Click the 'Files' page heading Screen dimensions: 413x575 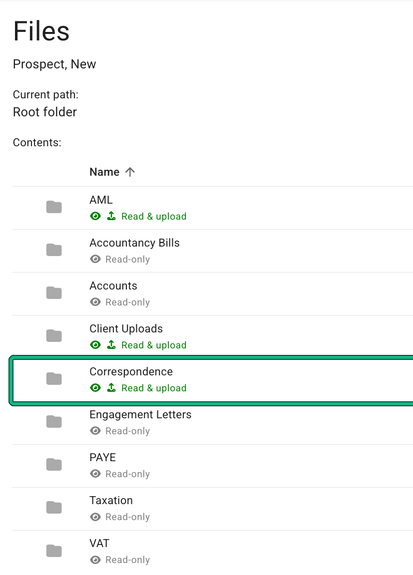click(x=41, y=31)
